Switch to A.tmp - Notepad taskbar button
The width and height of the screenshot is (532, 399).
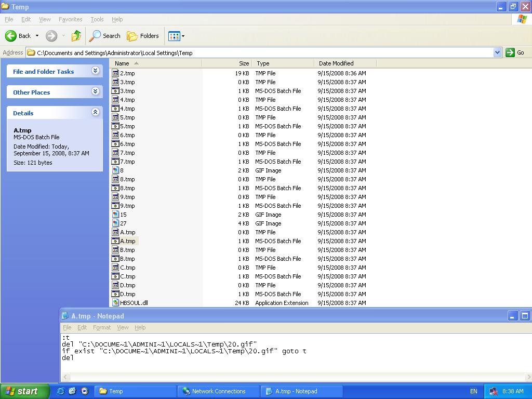302,391
